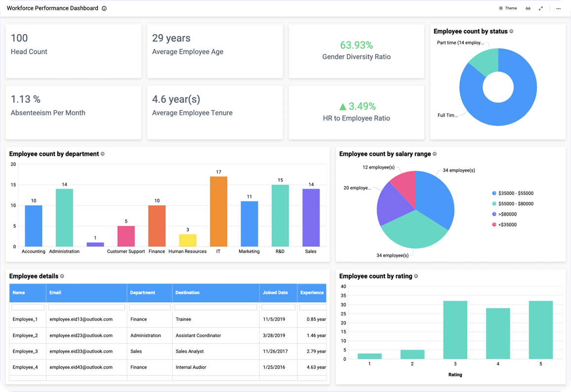
Task: Open the glasses view-mode icon
Action: pyautogui.click(x=528, y=8)
